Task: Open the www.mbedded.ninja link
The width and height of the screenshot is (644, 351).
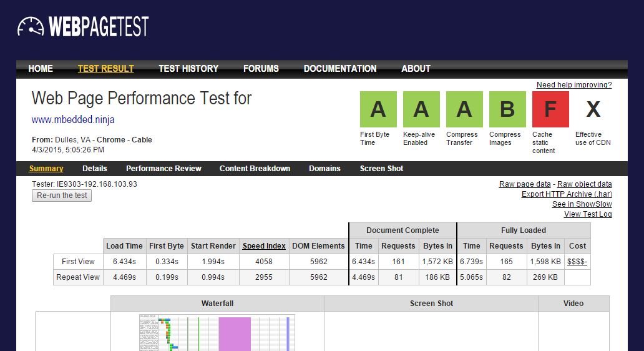Action: (73, 119)
